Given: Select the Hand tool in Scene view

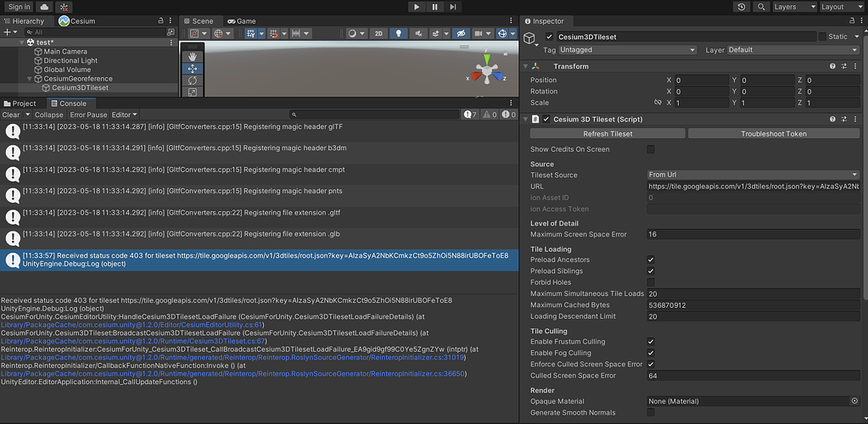Looking at the screenshot, I should tap(192, 55).
